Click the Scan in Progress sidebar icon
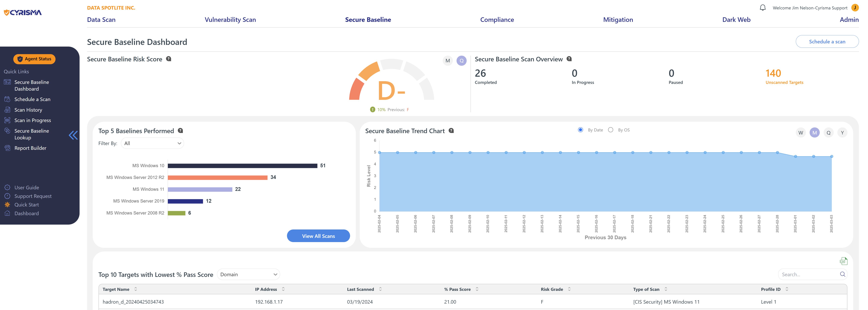 pos(7,120)
